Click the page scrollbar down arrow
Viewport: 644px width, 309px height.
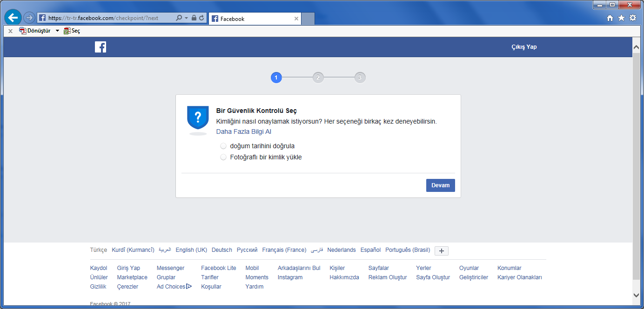[637, 295]
